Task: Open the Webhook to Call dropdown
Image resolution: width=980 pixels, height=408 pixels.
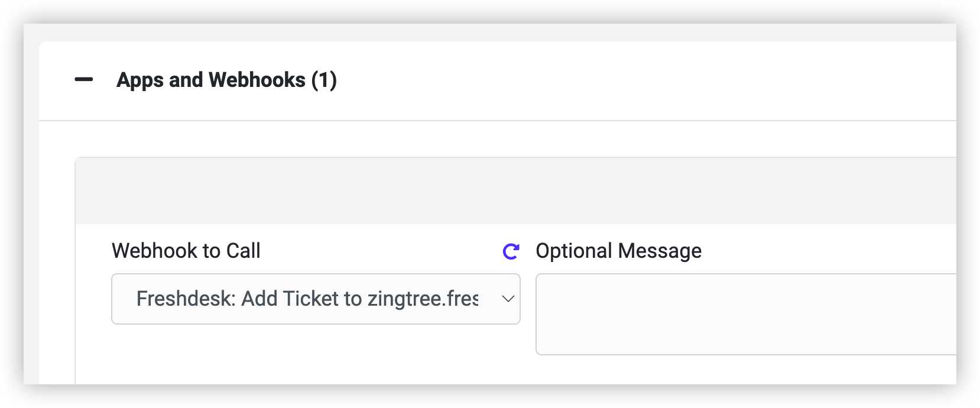Action: pos(316,299)
